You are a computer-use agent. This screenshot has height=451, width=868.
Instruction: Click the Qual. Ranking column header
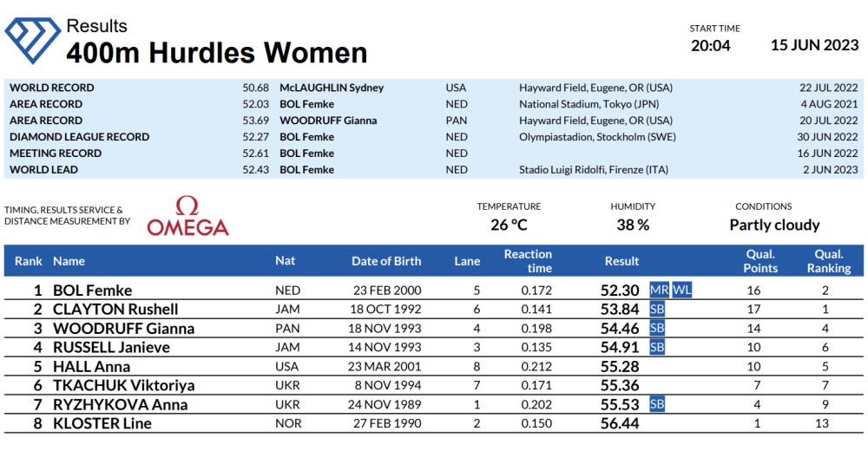click(x=828, y=261)
